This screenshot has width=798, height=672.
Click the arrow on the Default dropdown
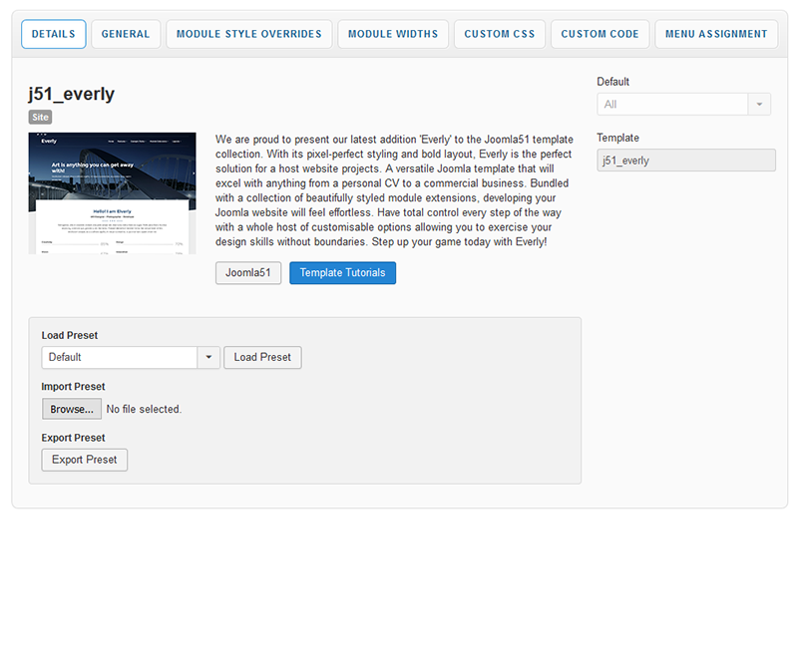coord(760,105)
